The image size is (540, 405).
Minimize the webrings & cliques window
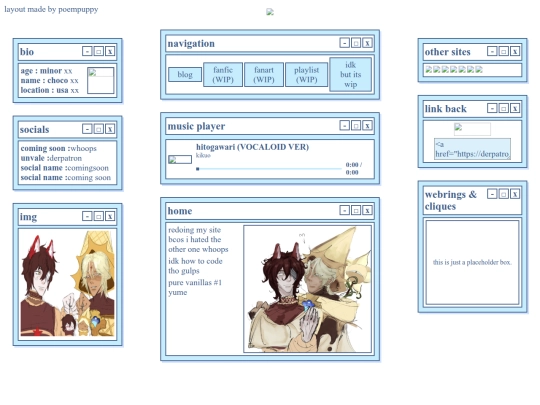pyautogui.click(x=492, y=194)
